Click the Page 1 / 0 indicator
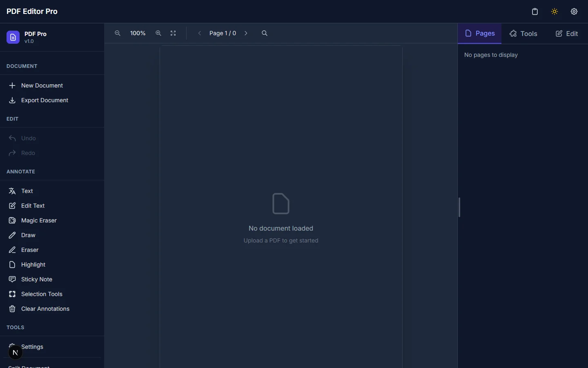This screenshot has width=588, height=368. point(223,34)
